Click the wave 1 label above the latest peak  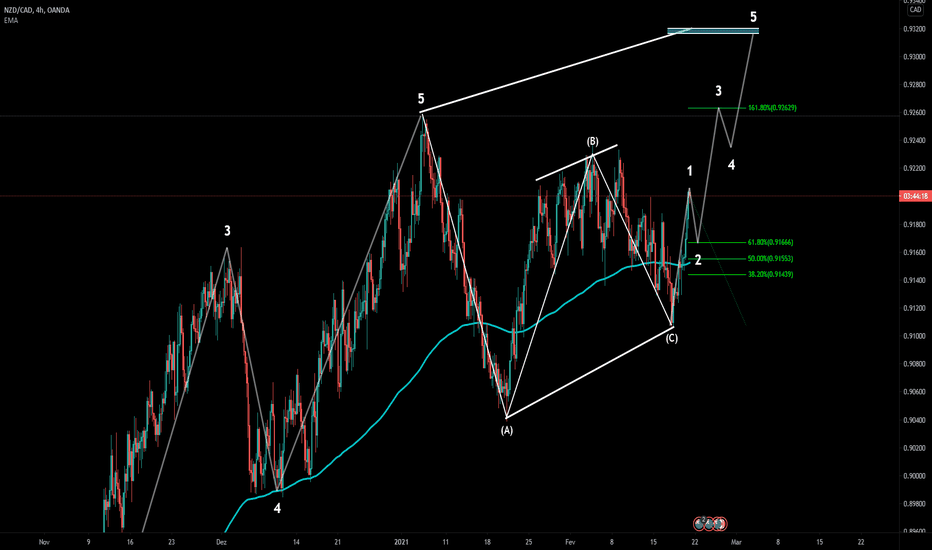689,172
